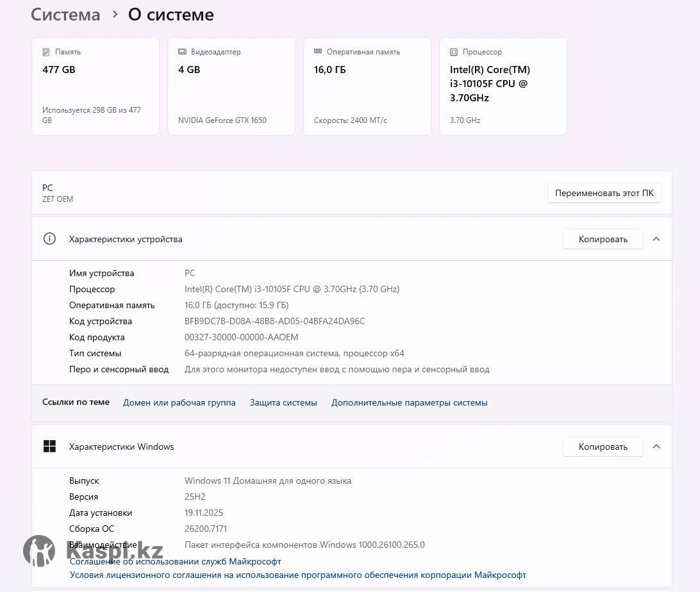Copy Windows specs with the Копировать button
Viewport: 700px width, 592px height.
coord(603,447)
